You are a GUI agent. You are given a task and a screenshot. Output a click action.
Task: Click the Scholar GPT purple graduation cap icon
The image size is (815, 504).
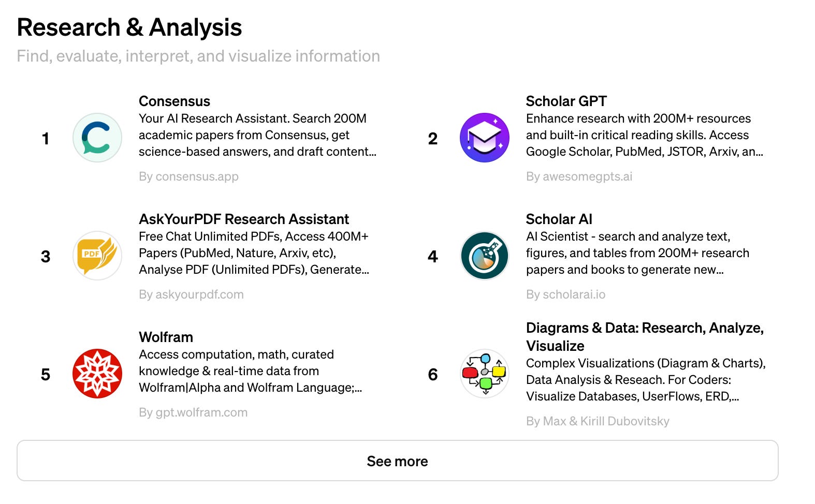click(485, 138)
